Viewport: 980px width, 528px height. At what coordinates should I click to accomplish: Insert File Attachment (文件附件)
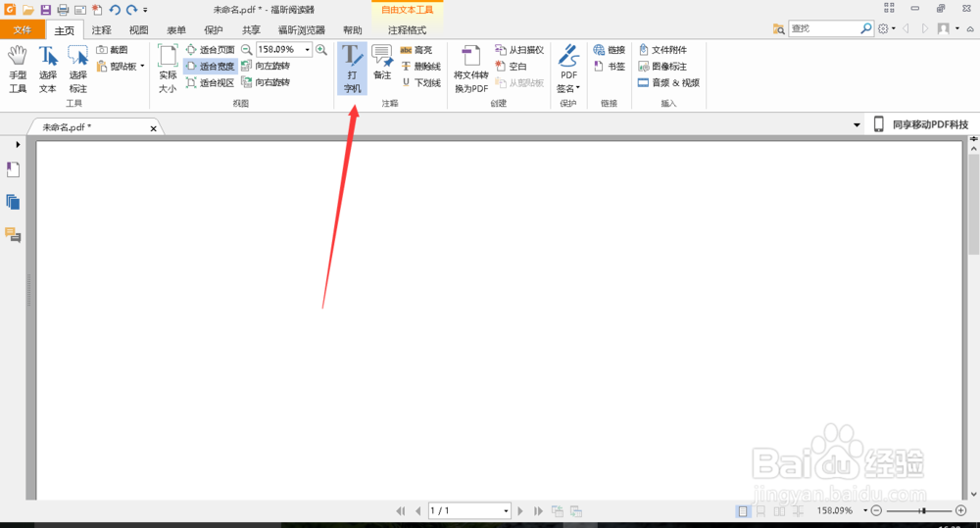click(x=662, y=49)
